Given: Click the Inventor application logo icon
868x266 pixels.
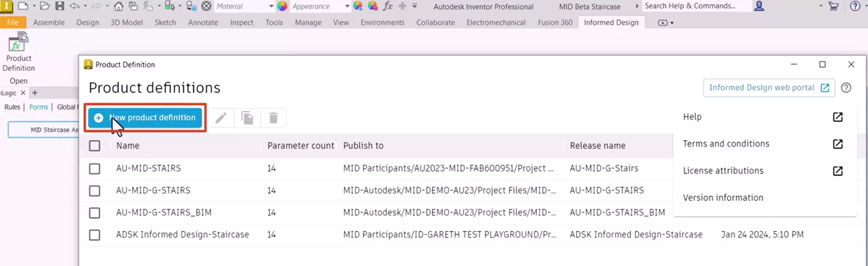Looking at the screenshot, I should tap(6, 6).
